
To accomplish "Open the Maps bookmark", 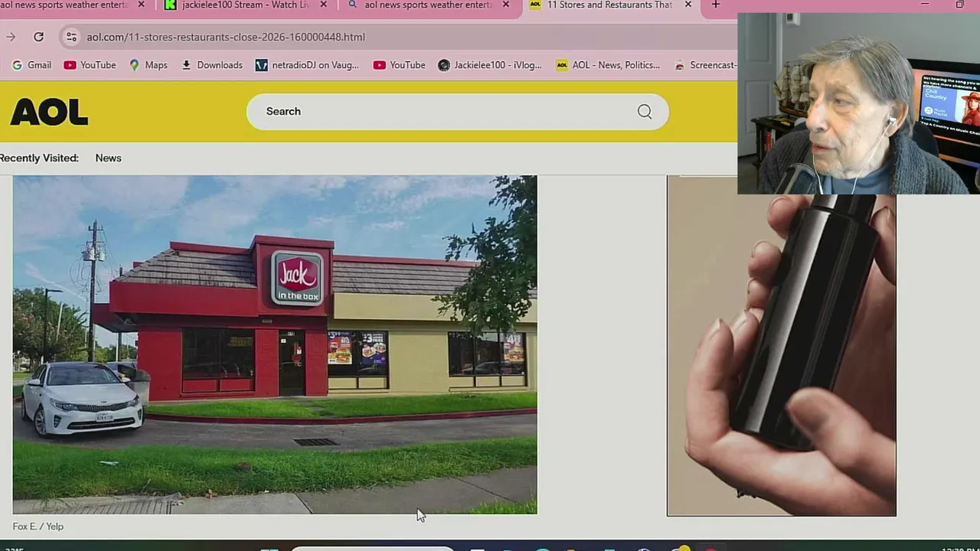I will pos(148,65).
